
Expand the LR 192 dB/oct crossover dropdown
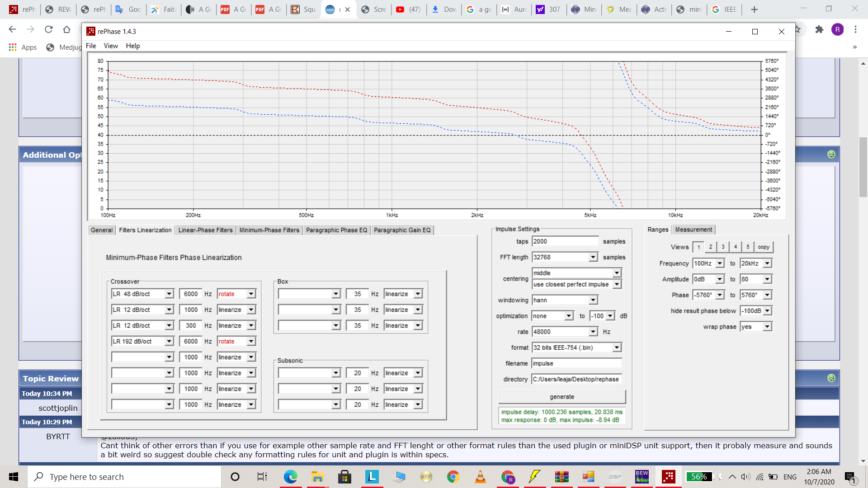pyautogui.click(x=169, y=342)
